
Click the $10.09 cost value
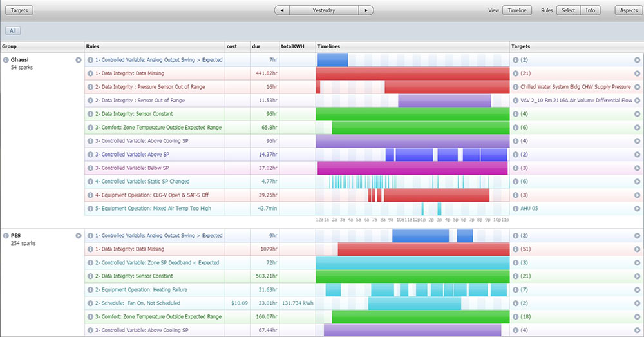[240, 303]
